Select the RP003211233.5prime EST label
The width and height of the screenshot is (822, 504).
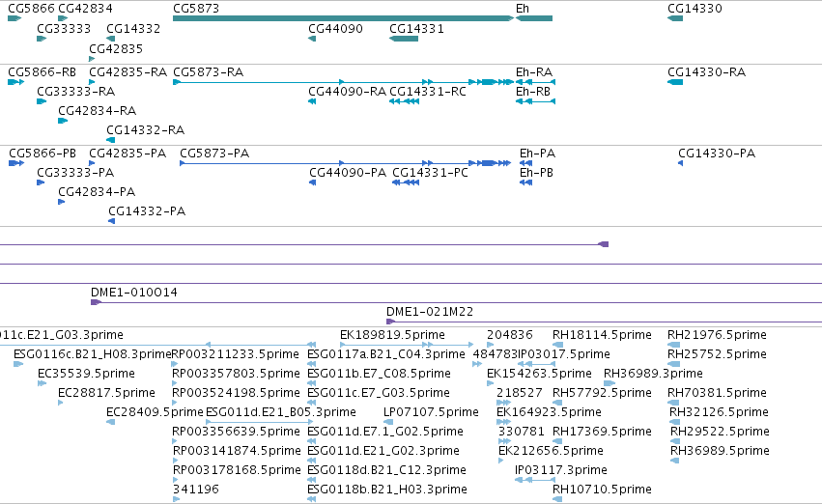(x=236, y=354)
